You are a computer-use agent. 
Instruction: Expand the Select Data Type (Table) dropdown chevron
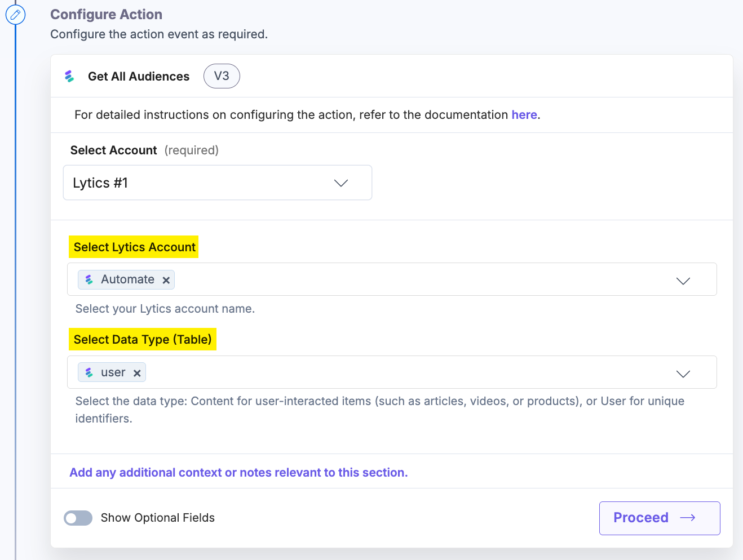(x=683, y=374)
